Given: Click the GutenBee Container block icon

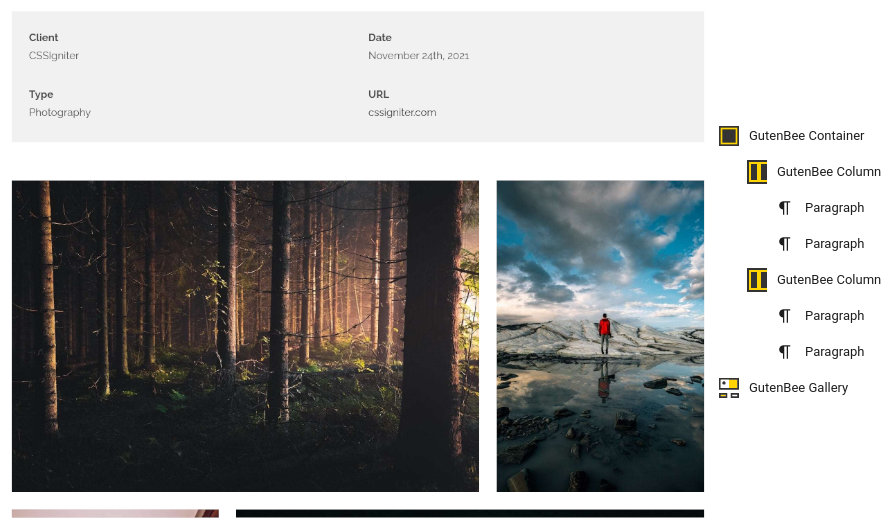Looking at the screenshot, I should [729, 136].
